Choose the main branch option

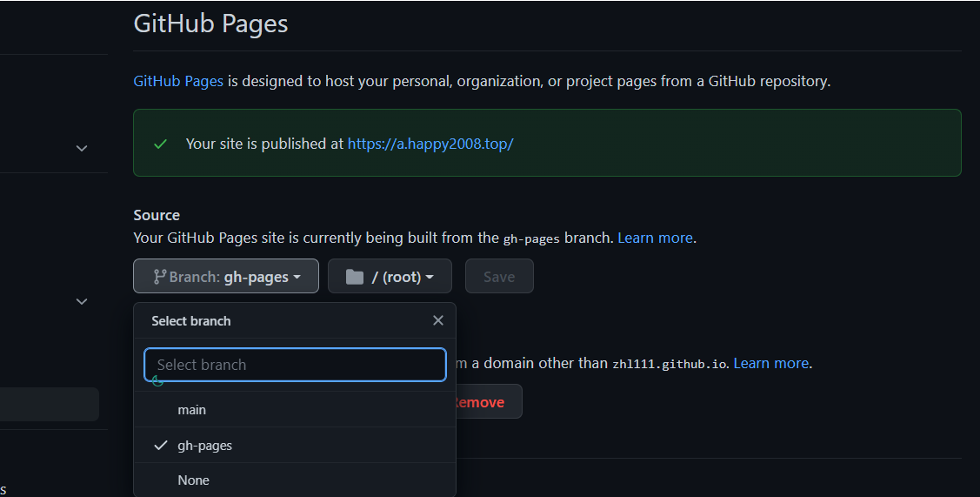click(295, 409)
